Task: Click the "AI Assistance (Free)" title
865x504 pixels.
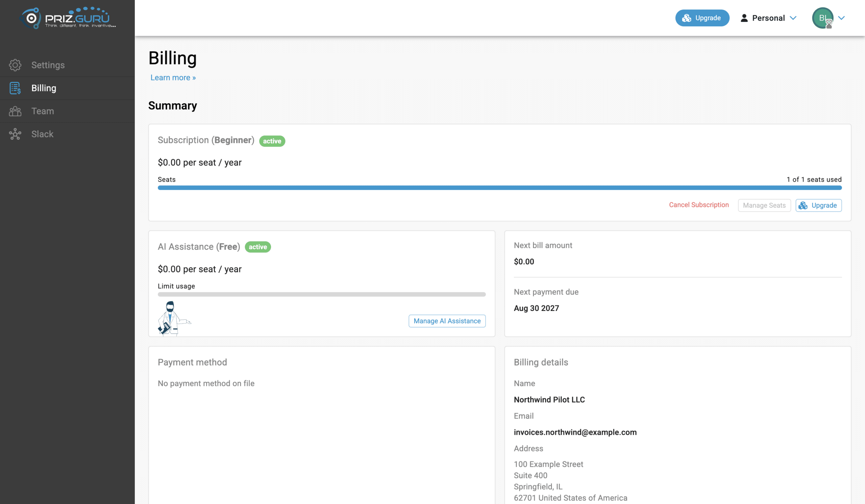Action: 199,246
